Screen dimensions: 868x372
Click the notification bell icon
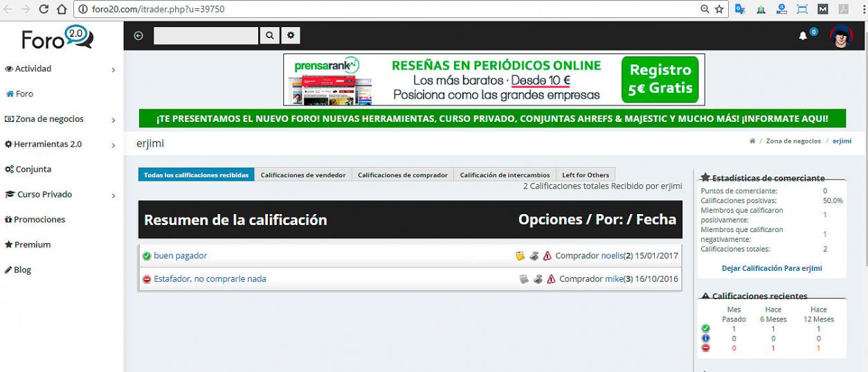coord(803,36)
